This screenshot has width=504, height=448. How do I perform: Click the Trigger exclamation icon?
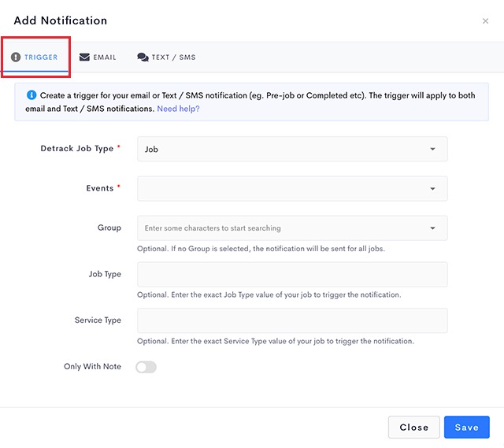[16, 57]
